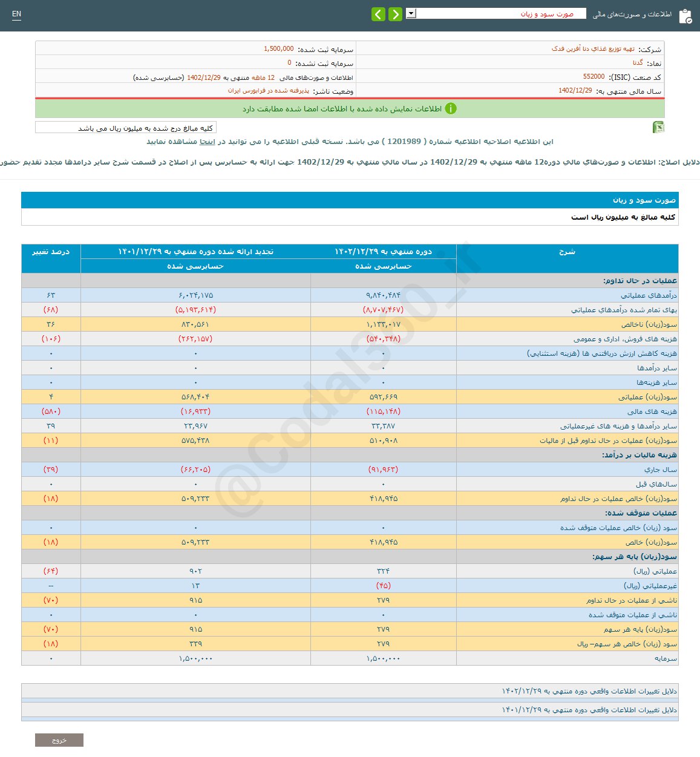
Task: Click the درصد تغيير column header
Action: point(51,252)
